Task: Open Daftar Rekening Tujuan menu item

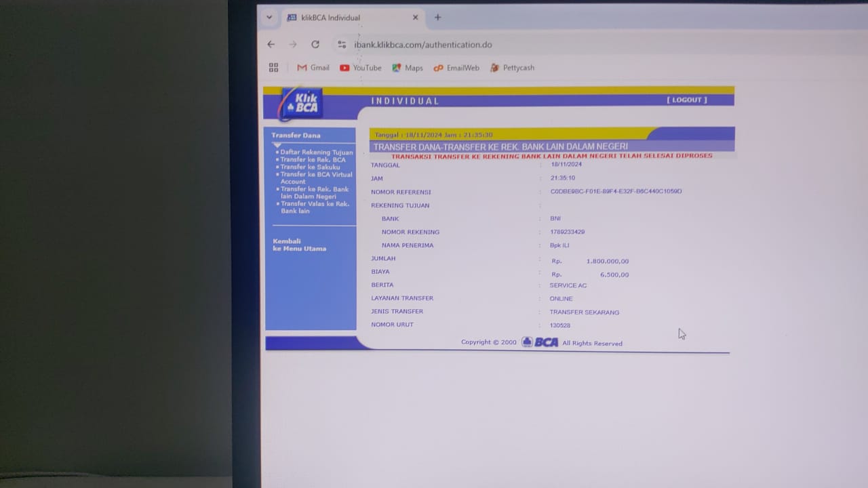Action: pos(316,152)
